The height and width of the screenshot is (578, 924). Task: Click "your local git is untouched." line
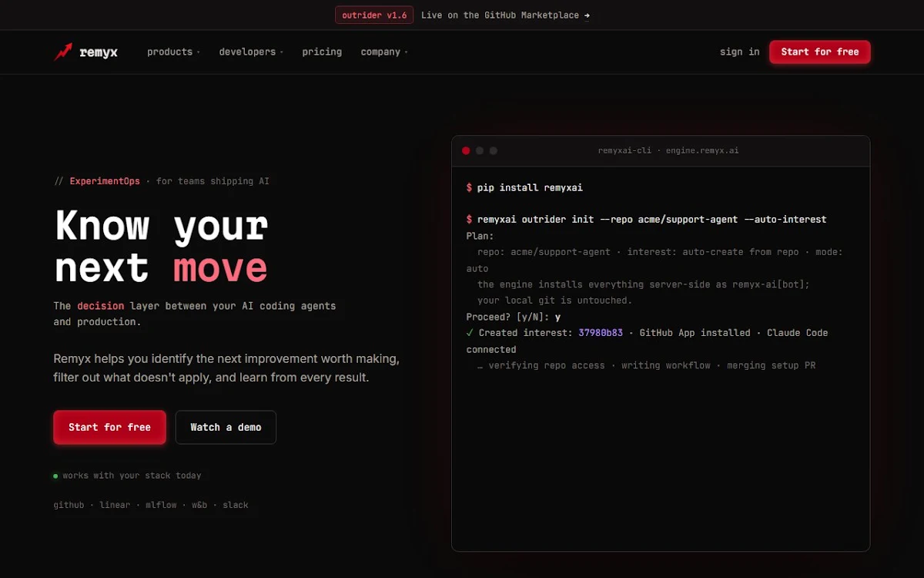point(554,301)
